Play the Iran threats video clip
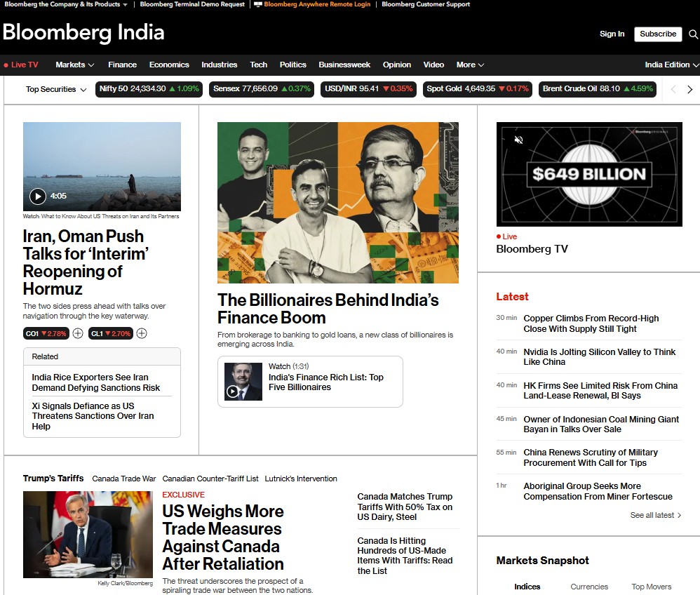 [37, 196]
